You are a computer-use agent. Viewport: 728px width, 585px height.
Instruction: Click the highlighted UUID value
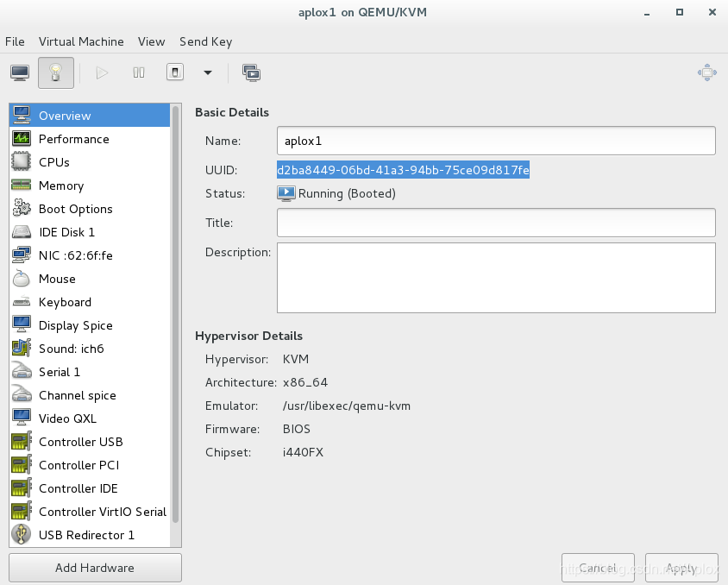(403, 170)
